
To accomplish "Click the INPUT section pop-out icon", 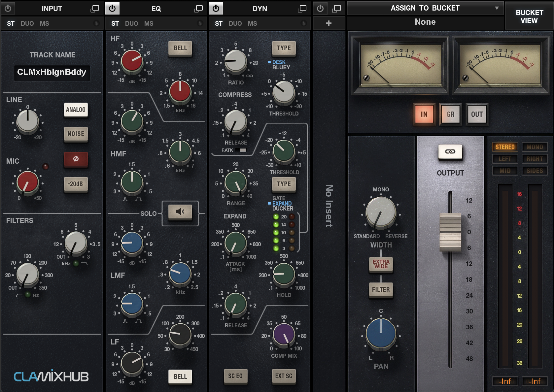I will [x=95, y=8].
